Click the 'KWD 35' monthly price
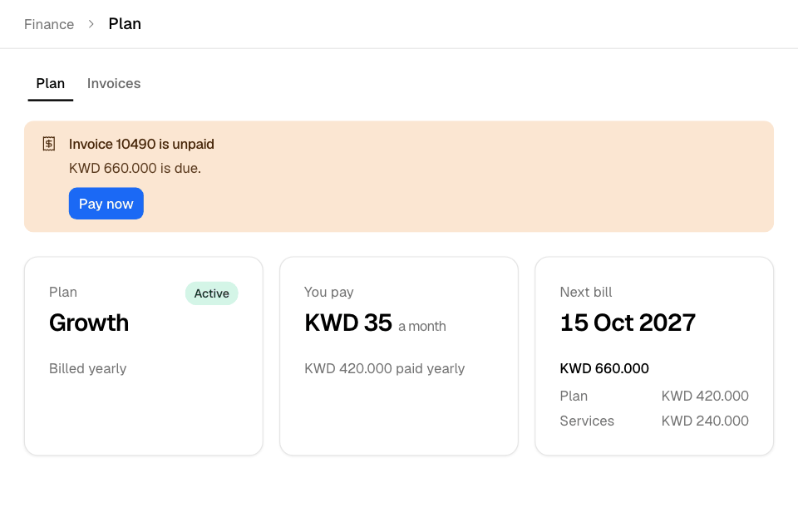The width and height of the screenshot is (798, 532). 348,323
